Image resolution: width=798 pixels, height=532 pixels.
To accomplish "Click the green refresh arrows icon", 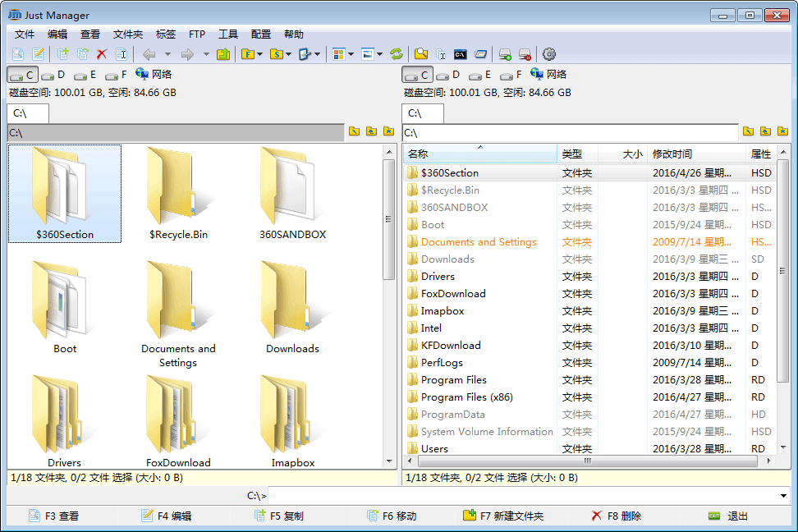I will tap(397, 54).
